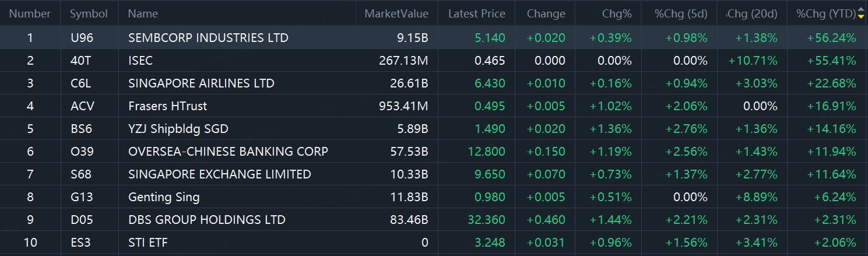The height and width of the screenshot is (256, 868).
Task: Click latest price 3.248
Action: [x=490, y=243]
